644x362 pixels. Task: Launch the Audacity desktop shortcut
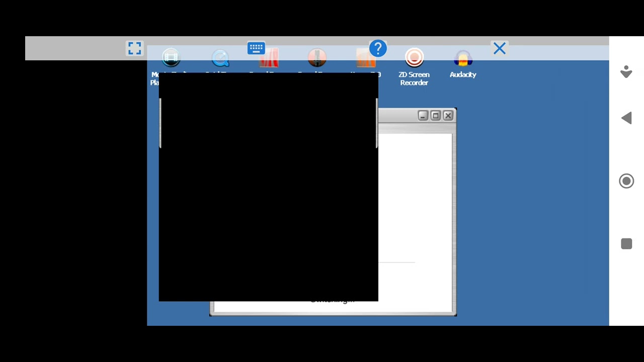(x=463, y=64)
